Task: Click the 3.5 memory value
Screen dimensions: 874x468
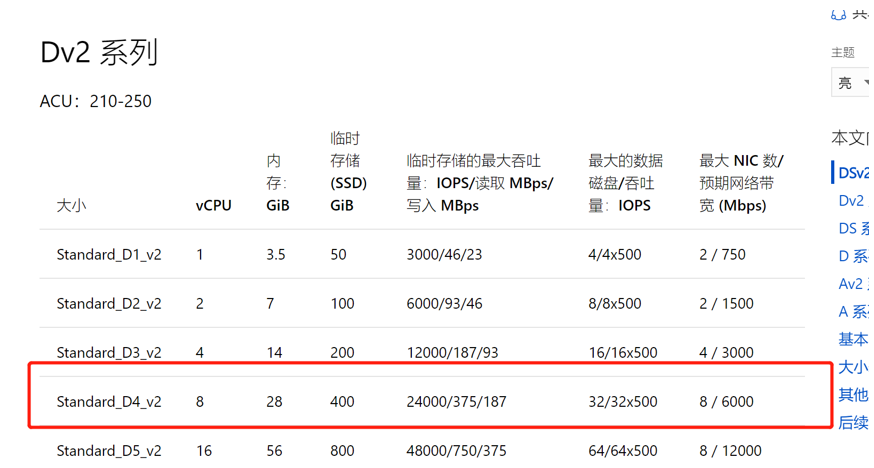Action: [x=275, y=255]
